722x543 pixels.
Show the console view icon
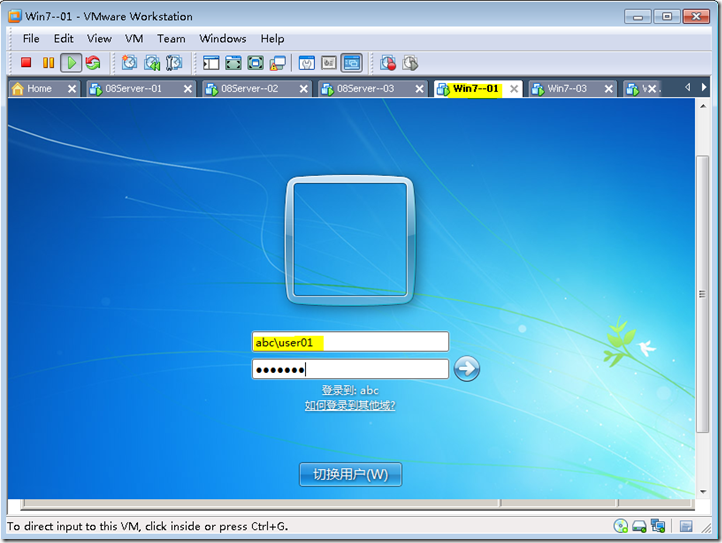[x=351, y=63]
